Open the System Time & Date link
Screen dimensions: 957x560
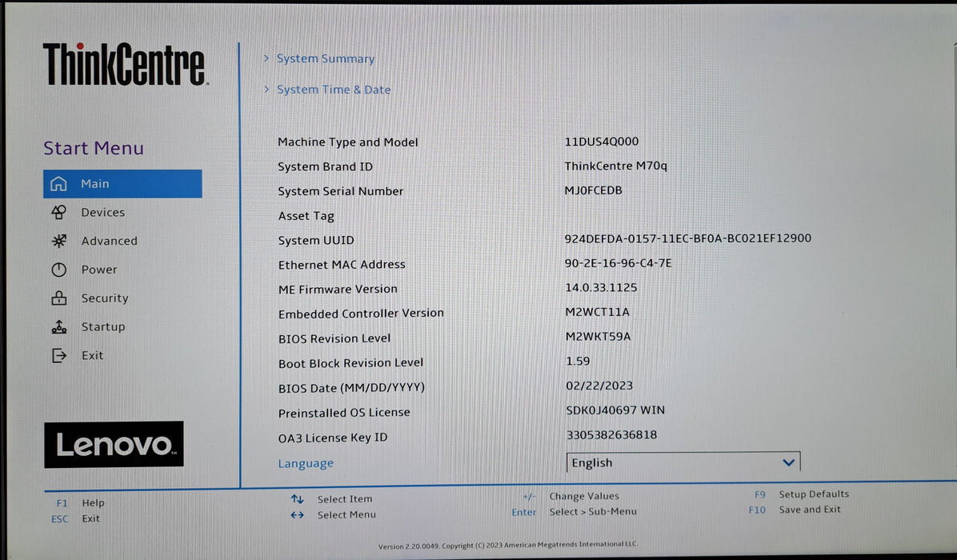(333, 90)
